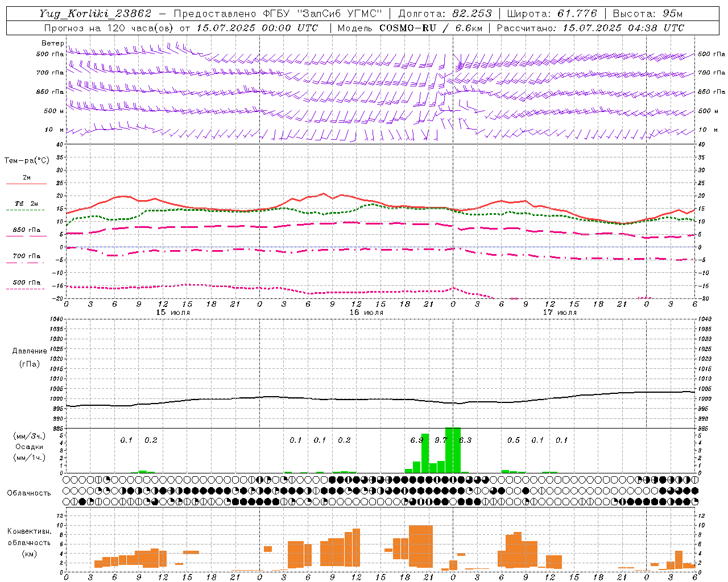728x582 pixels.
Task: Click the 850 гПа temperature legend entry
Action: [x=26, y=230]
